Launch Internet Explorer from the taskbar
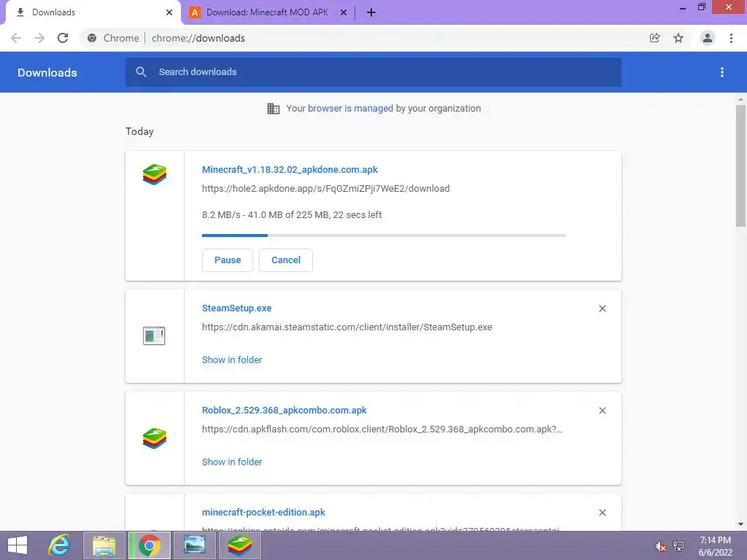Image resolution: width=747 pixels, height=560 pixels. pos(60,545)
